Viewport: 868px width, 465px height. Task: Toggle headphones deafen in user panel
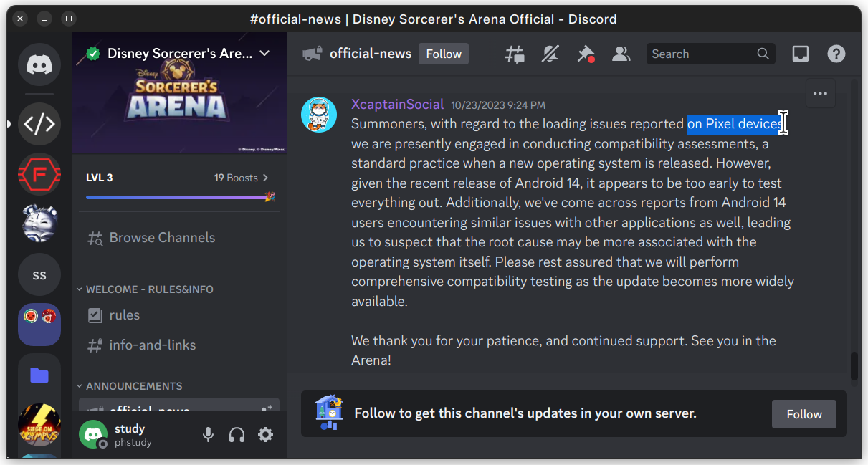[237, 434]
